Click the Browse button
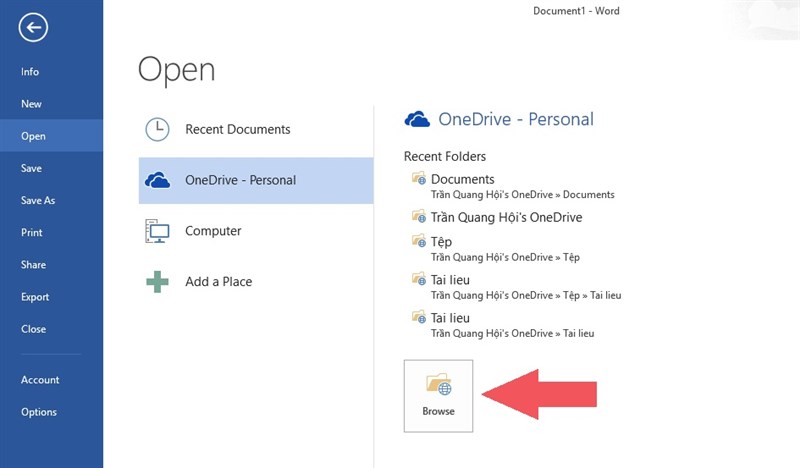 coord(438,396)
